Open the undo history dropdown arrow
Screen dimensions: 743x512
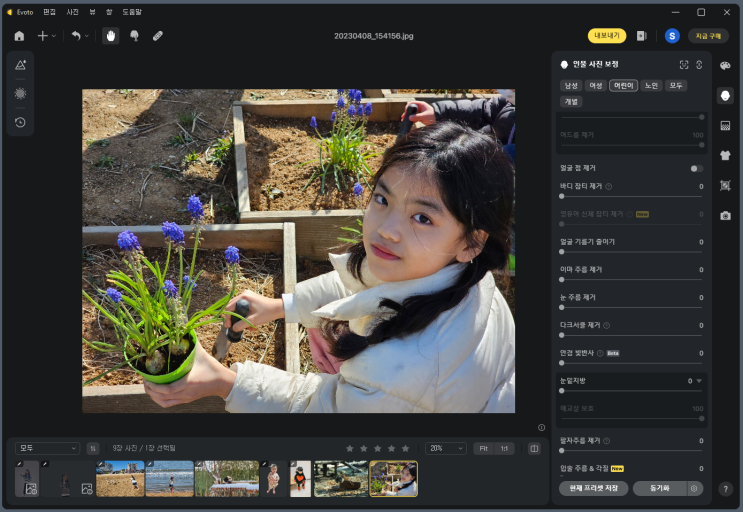click(x=87, y=36)
